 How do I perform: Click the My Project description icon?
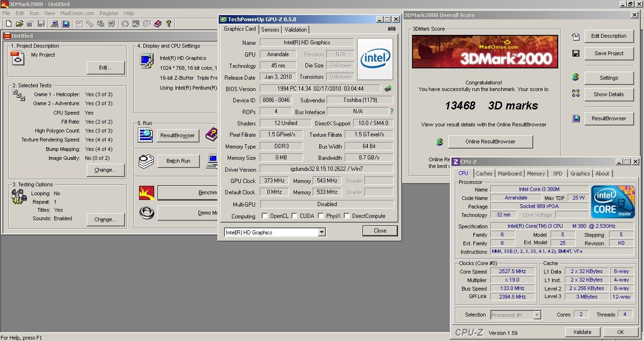[17, 58]
